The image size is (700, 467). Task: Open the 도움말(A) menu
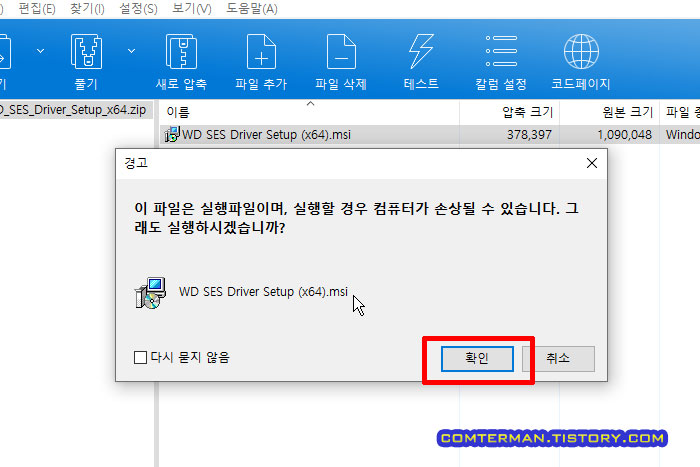(x=252, y=8)
